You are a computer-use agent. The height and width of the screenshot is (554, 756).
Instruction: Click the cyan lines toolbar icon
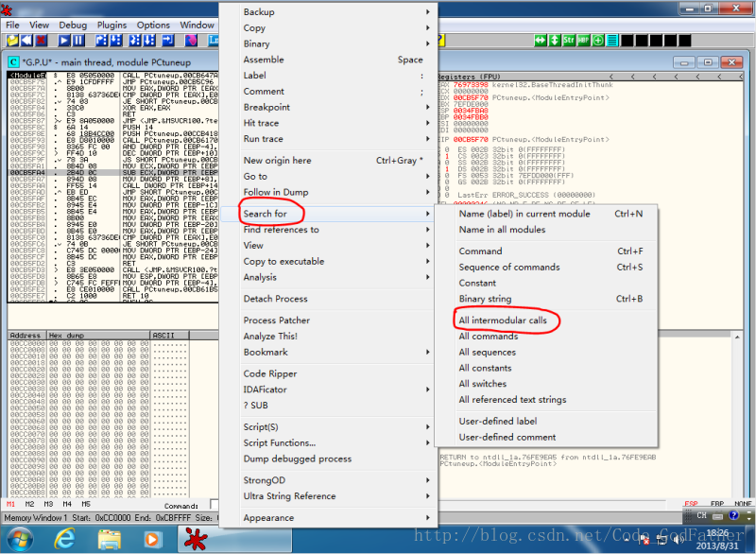coord(612,41)
